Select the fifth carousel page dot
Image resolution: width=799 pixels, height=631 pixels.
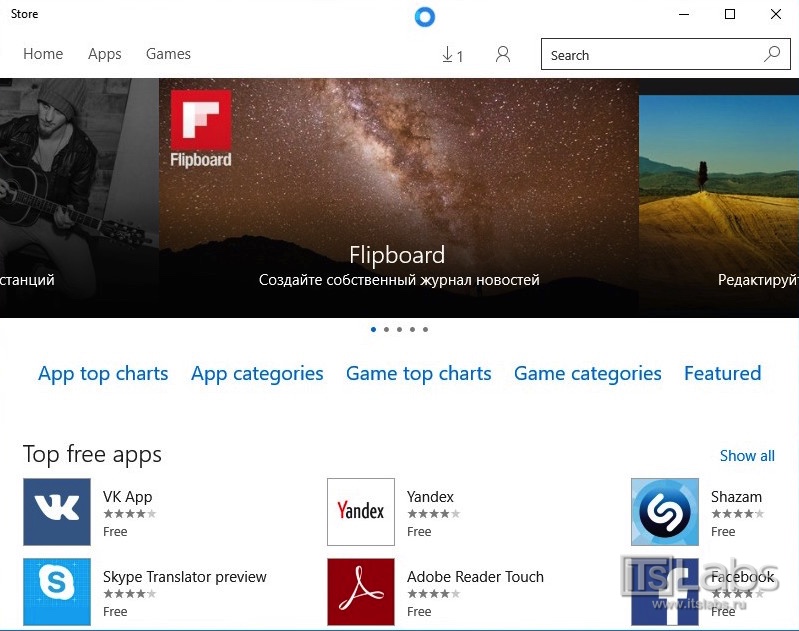pyautogui.click(x=425, y=329)
